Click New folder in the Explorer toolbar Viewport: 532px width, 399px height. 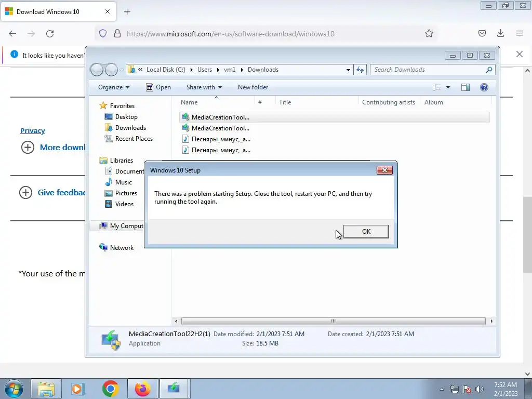tap(253, 87)
